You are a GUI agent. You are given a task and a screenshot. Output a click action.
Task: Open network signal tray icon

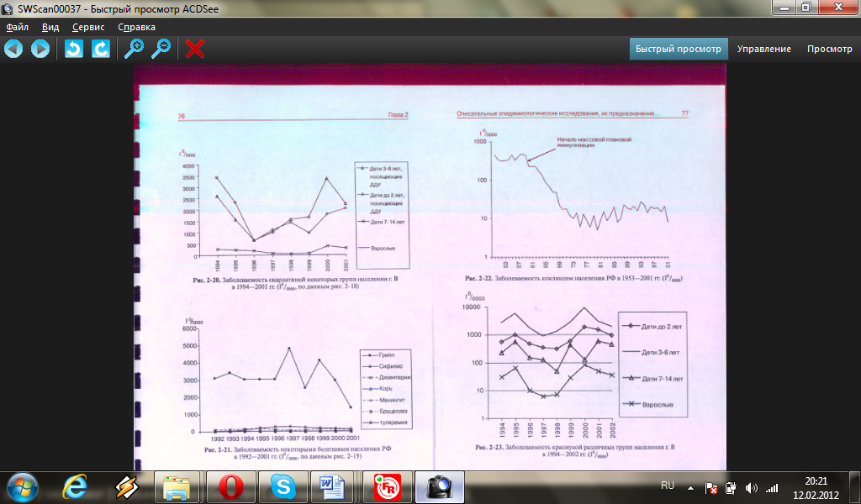(x=772, y=487)
